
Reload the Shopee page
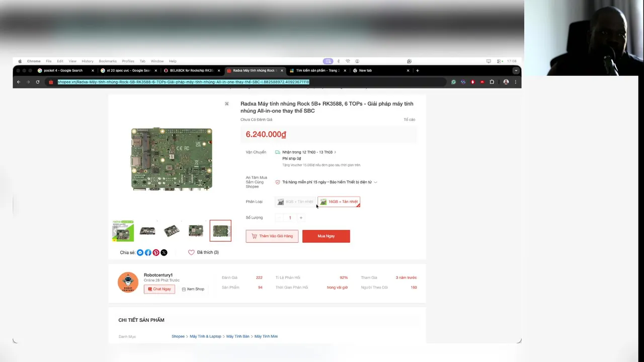(37, 82)
